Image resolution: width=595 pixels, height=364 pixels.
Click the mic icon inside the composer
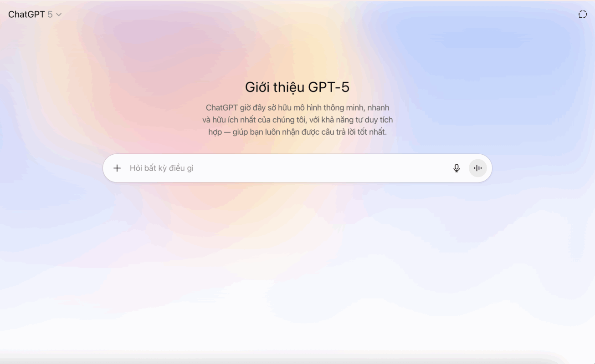point(457,168)
